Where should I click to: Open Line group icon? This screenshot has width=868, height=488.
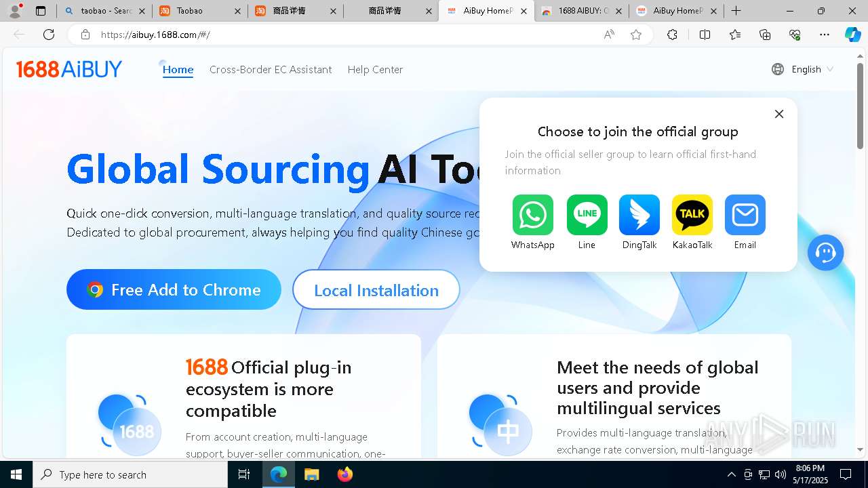pos(587,215)
